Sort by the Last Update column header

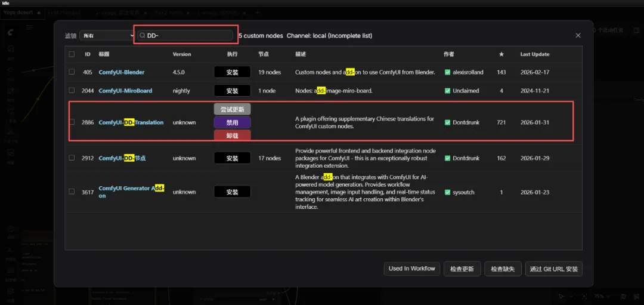coord(535,54)
